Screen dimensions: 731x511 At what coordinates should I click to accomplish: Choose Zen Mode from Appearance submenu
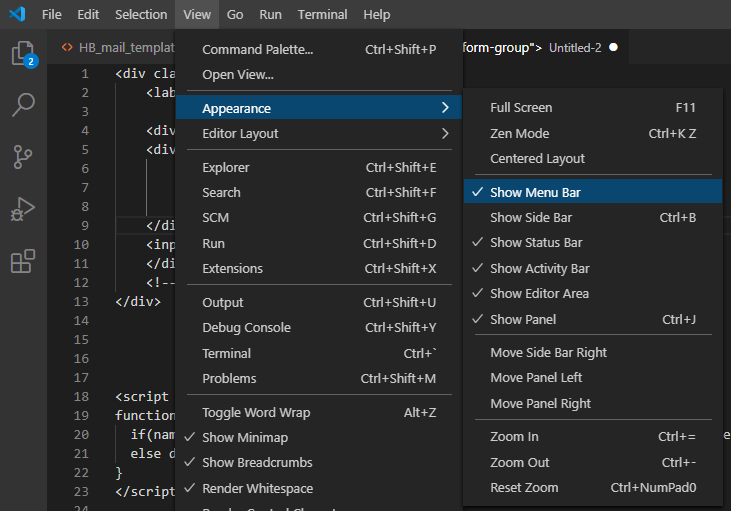tap(521, 134)
